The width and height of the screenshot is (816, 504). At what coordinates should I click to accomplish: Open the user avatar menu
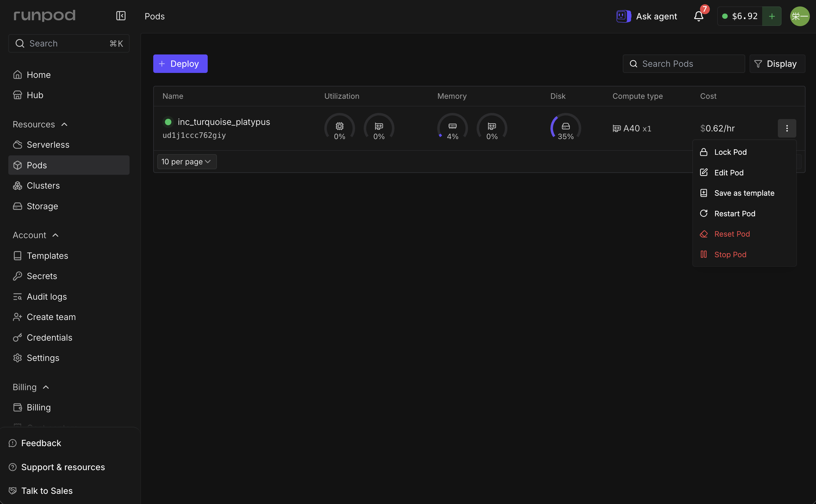[x=800, y=16]
